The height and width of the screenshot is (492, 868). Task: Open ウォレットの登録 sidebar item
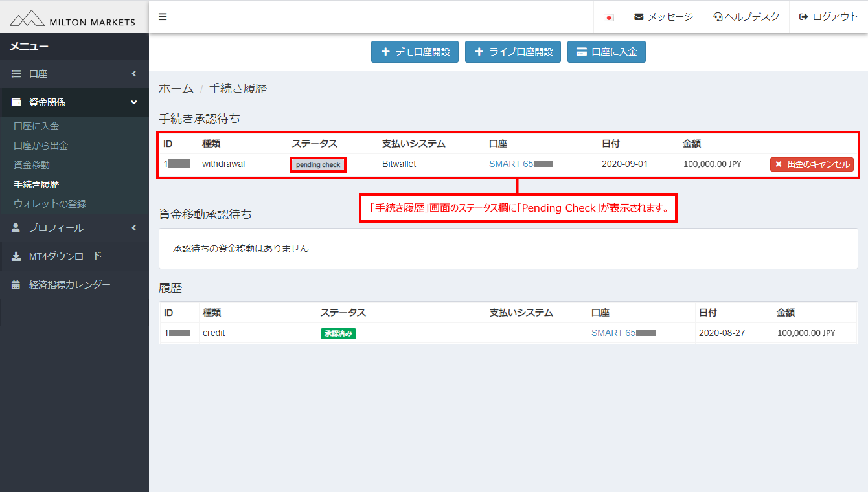[50, 204]
